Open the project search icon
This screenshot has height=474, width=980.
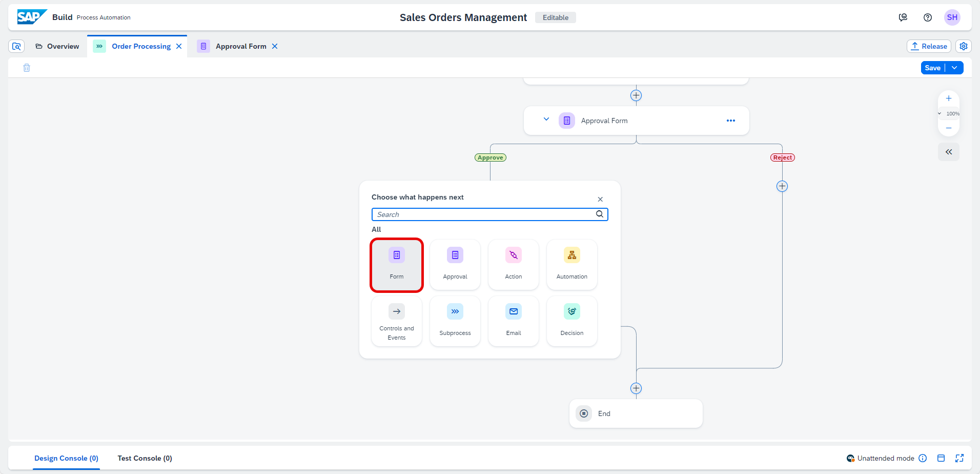pos(16,46)
